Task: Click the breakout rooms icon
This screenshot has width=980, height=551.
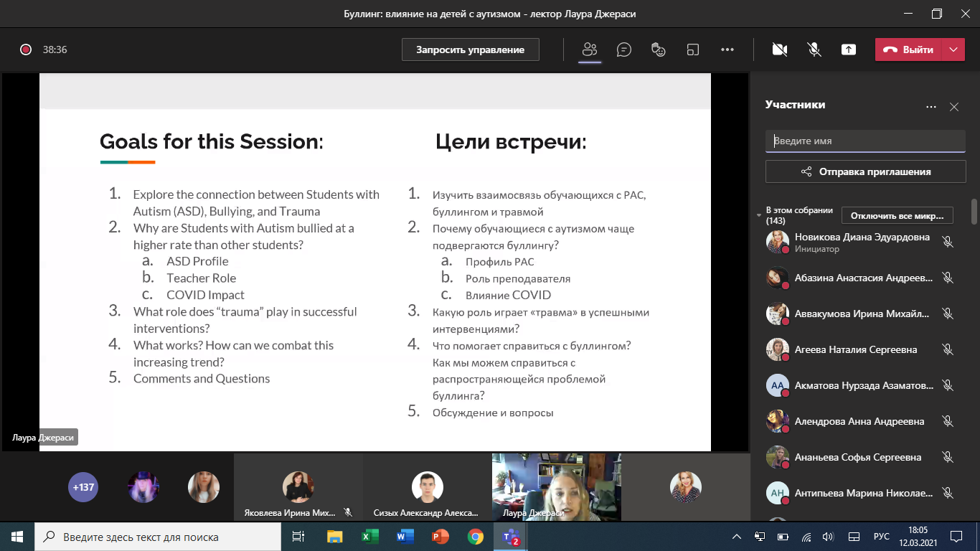Action: pyautogui.click(x=693, y=50)
